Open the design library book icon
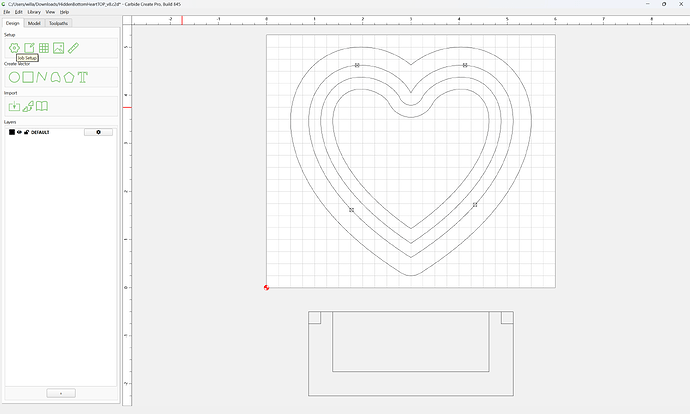Viewport: 690px width, 414px height. click(42, 106)
